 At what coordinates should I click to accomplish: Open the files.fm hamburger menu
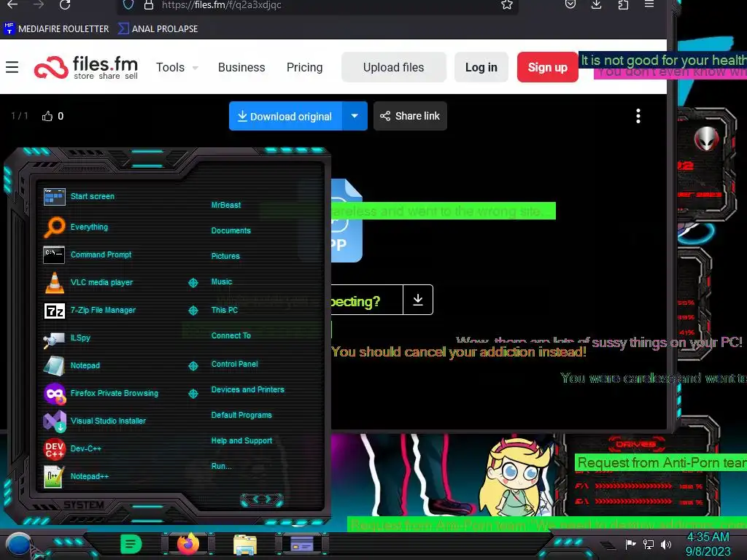[12, 67]
